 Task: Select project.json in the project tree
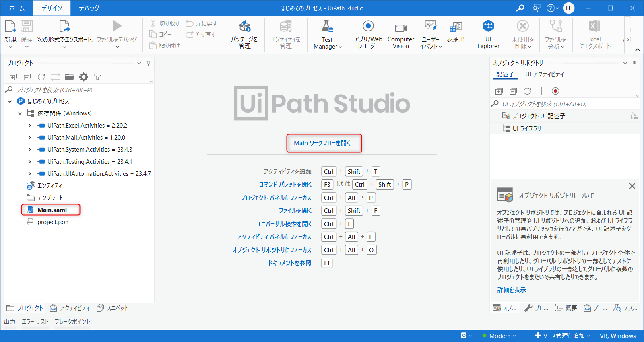[x=53, y=222]
